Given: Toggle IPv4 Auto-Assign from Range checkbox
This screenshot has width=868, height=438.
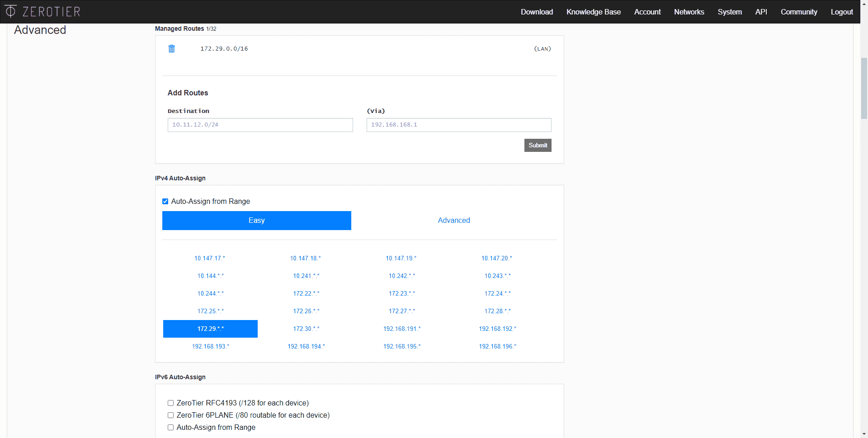Looking at the screenshot, I should [165, 202].
